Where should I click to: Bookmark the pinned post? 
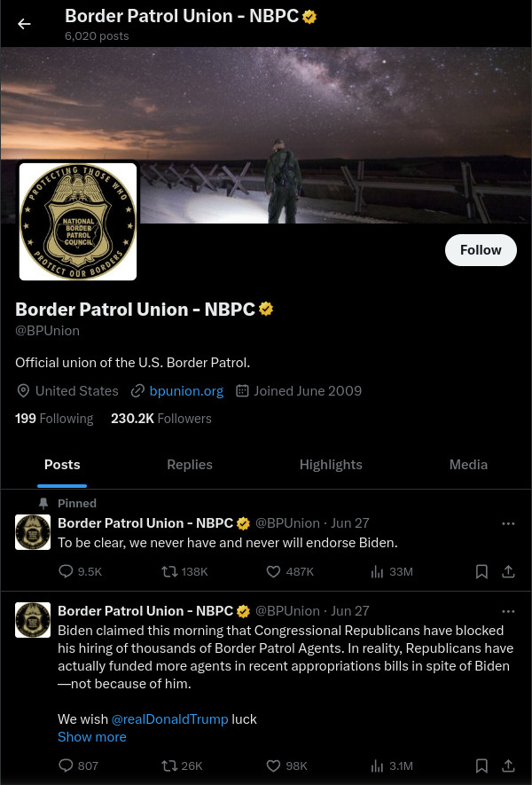tap(481, 571)
